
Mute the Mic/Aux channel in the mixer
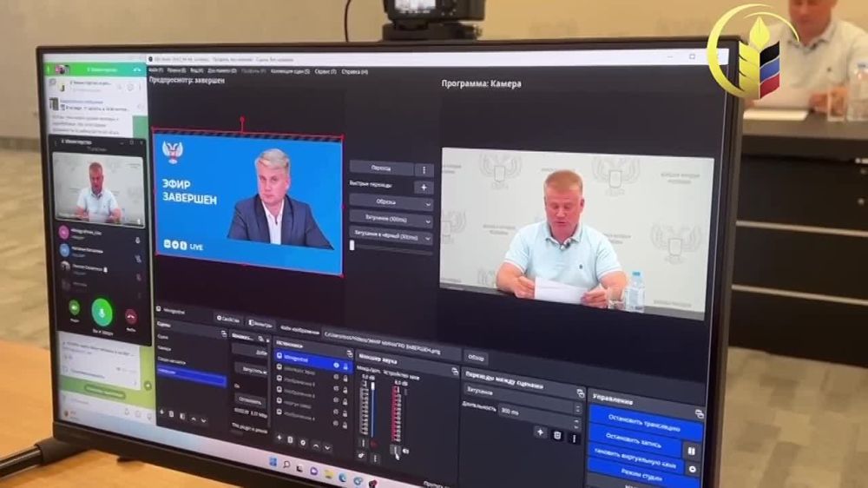click(373, 445)
